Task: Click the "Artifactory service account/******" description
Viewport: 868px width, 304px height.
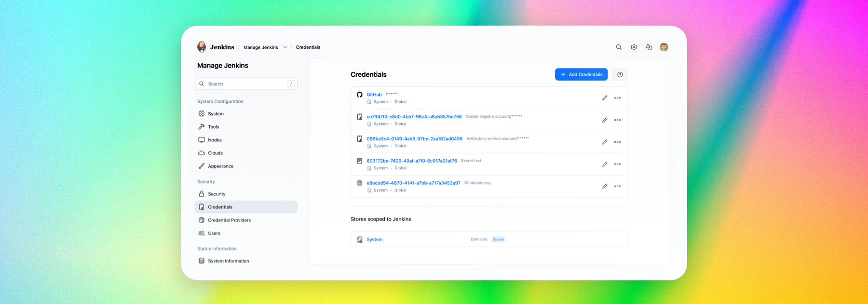Action: (498, 138)
